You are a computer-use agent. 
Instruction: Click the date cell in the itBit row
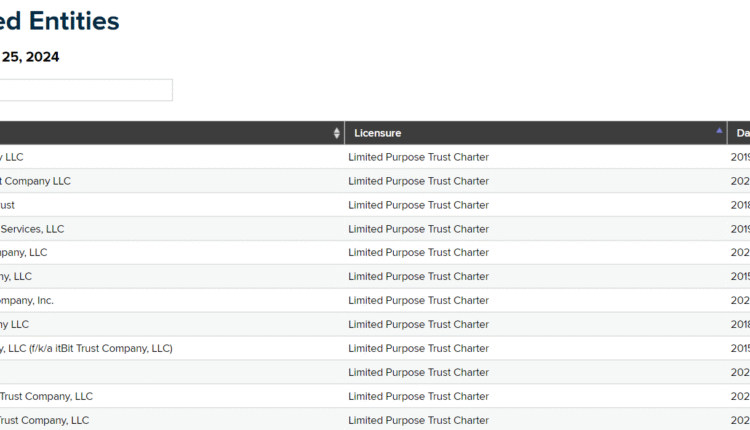click(741, 348)
